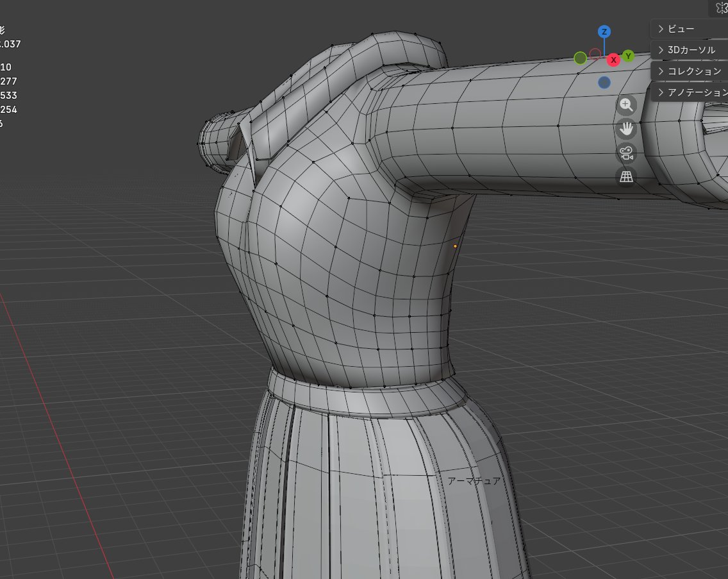
Task: Select the orange highlighted vertex on mesh
Action: [x=455, y=246]
